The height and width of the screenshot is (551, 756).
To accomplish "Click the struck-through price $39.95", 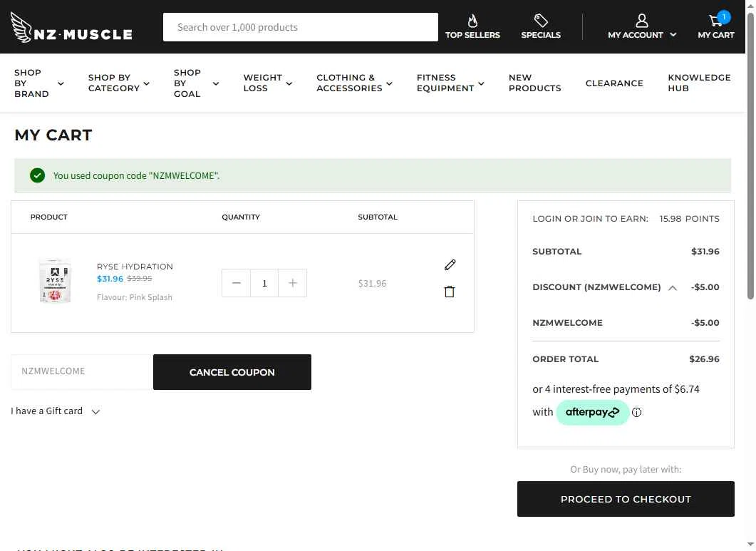I will [140, 279].
